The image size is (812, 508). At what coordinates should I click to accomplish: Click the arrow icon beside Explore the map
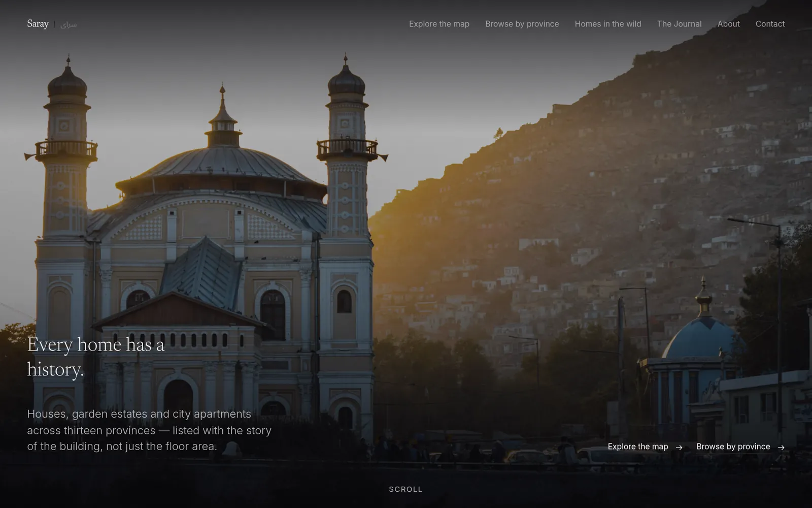(679, 447)
